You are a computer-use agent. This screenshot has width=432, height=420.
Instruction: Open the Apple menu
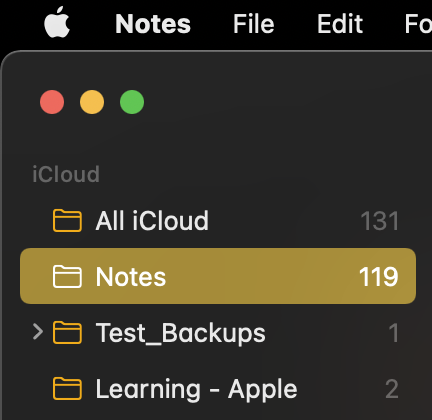[x=57, y=23]
